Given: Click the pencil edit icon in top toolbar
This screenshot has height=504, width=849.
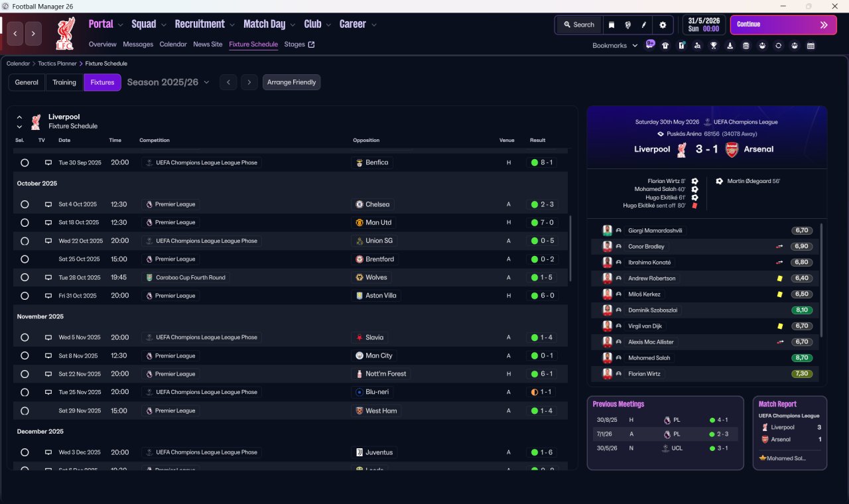Looking at the screenshot, I should (643, 25).
